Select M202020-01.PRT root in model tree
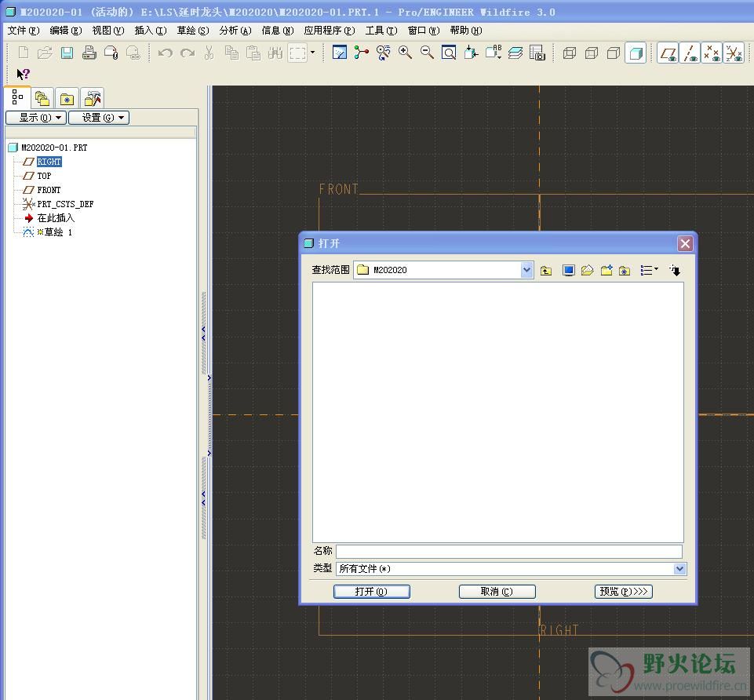This screenshot has height=700, width=754. click(x=54, y=148)
